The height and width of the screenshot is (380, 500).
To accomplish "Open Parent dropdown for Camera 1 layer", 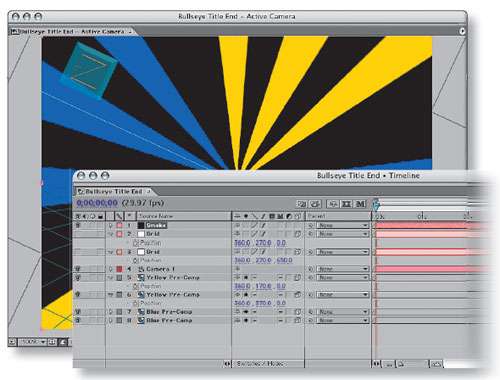I will point(343,269).
